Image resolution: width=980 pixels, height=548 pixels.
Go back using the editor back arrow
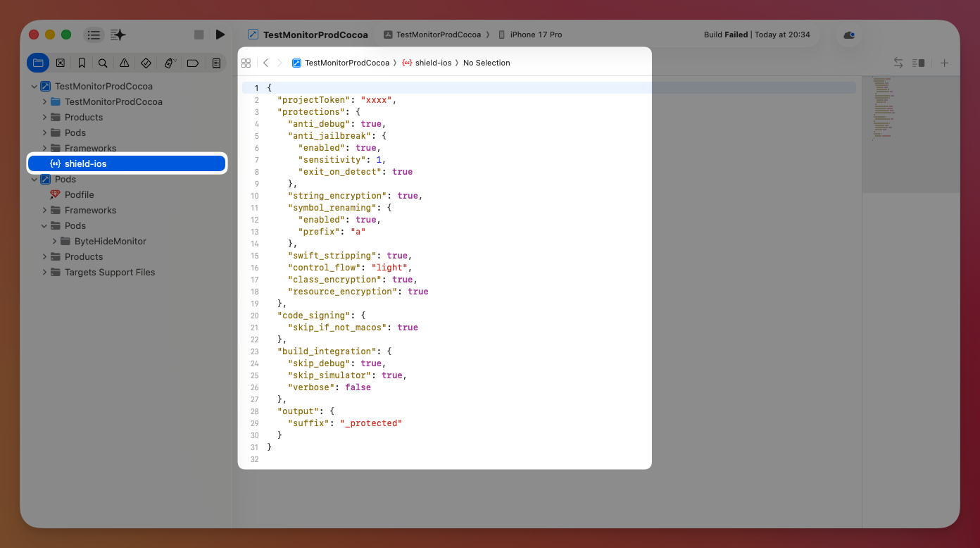click(265, 63)
